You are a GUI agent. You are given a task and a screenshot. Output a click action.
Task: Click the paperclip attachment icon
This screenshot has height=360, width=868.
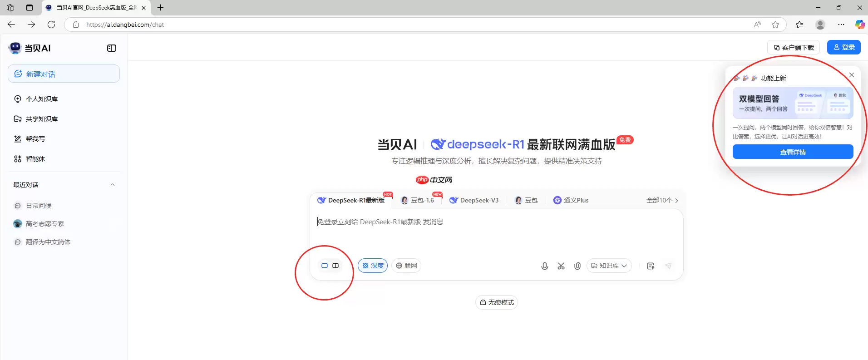point(577,266)
